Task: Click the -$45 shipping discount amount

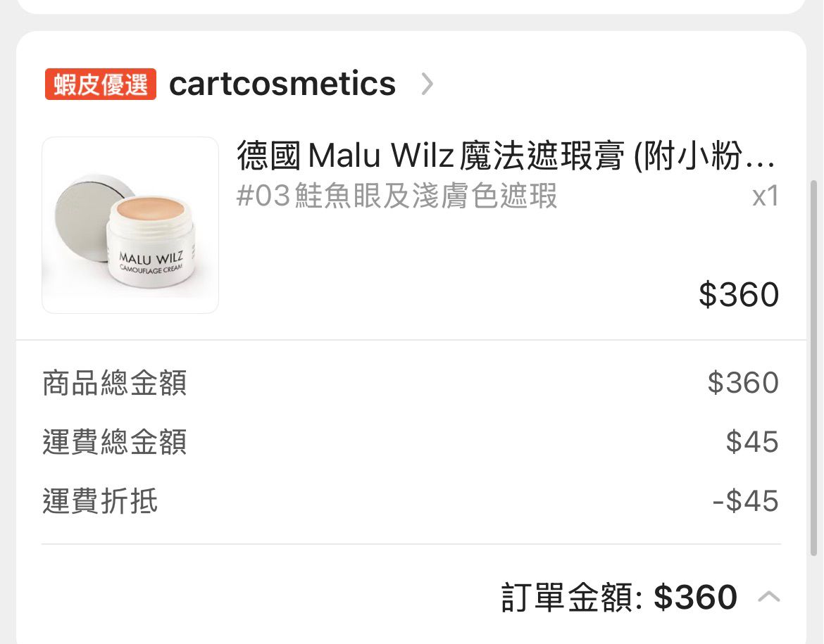Action: [744, 502]
